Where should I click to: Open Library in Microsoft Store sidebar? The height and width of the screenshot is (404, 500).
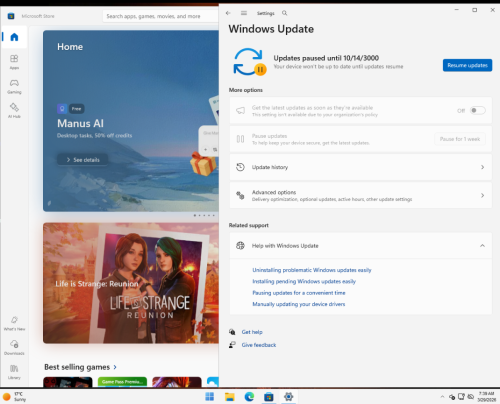click(x=14, y=372)
